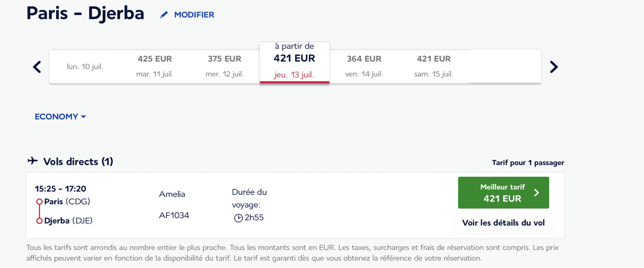
Task: Click the airplane icon next to Vols directs
Action: 33,161
